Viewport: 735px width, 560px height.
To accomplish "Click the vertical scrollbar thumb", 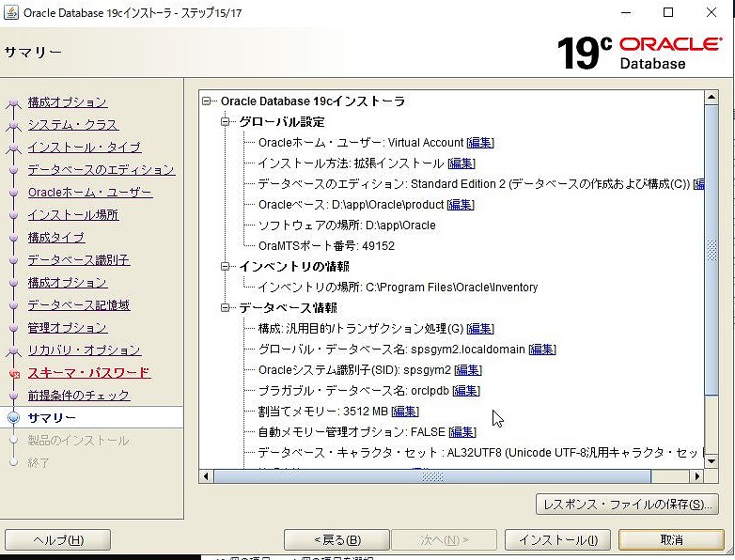I will 712,250.
